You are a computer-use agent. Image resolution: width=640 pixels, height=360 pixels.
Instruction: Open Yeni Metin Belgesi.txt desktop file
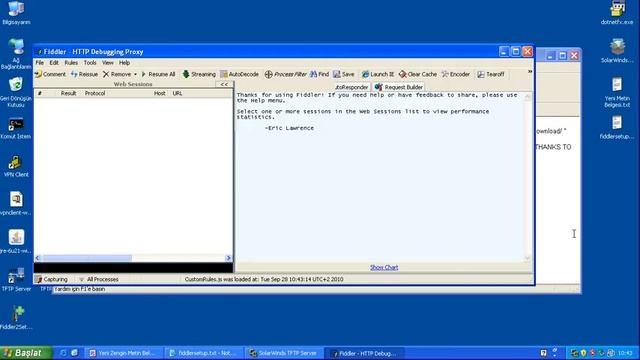click(617, 93)
